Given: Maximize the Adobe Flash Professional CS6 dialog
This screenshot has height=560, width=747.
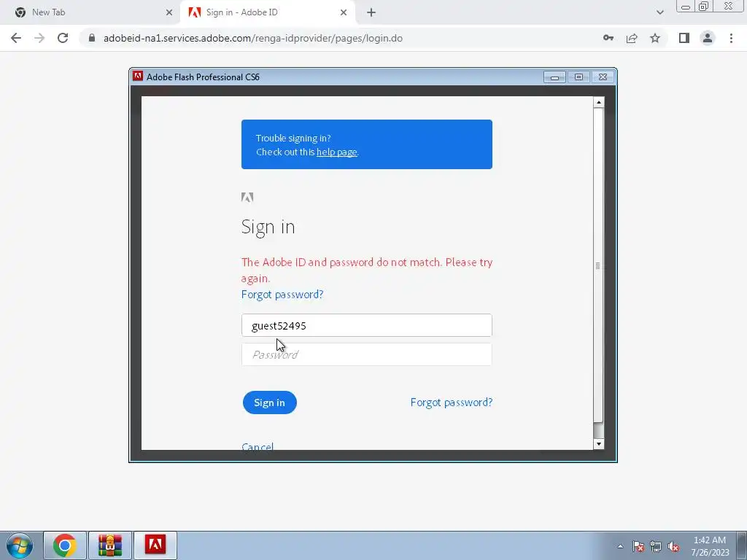Looking at the screenshot, I should (x=578, y=77).
